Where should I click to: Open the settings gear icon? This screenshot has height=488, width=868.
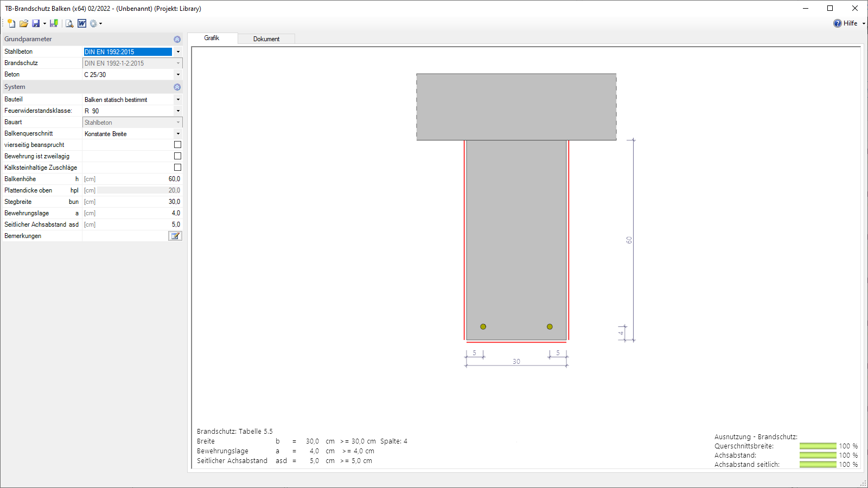pyautogui.click(x=93, y=23)
